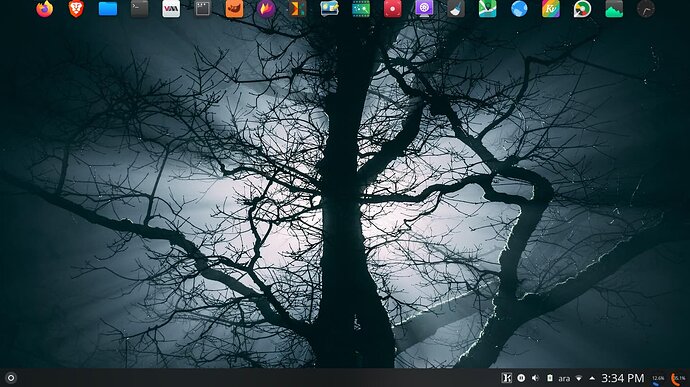Open the 3:34 PM clock calendar

623,378
